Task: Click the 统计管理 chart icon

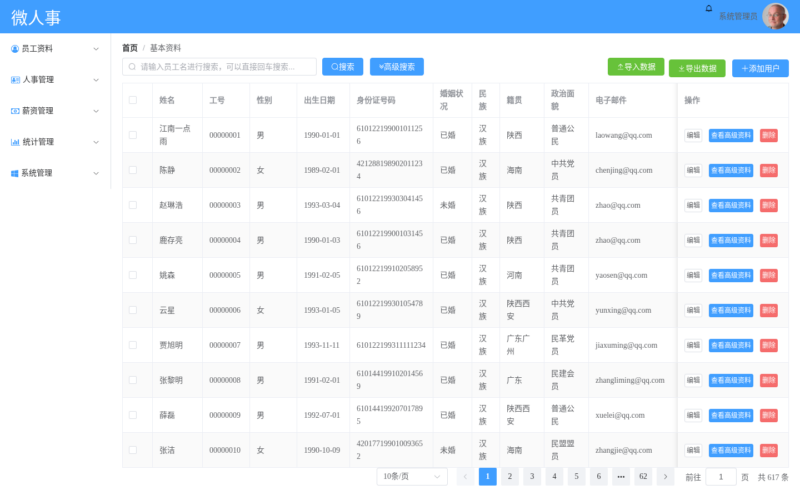Action: tap(15, 142)
